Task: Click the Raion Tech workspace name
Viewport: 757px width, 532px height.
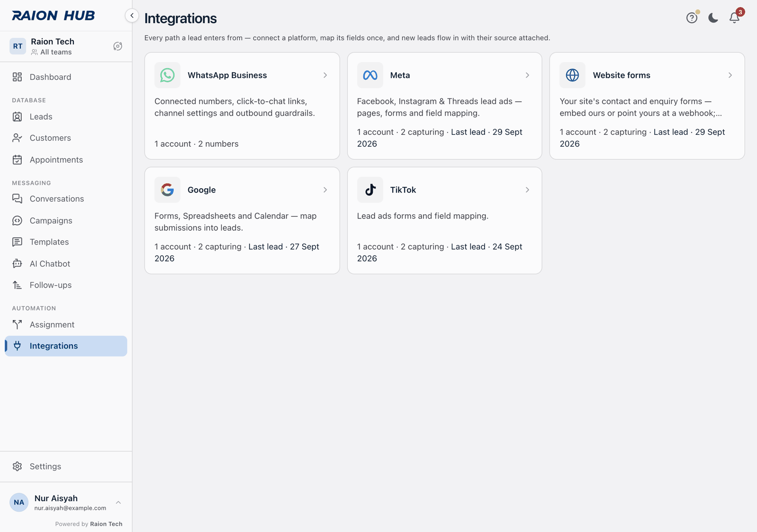Action: click(53, 42)
